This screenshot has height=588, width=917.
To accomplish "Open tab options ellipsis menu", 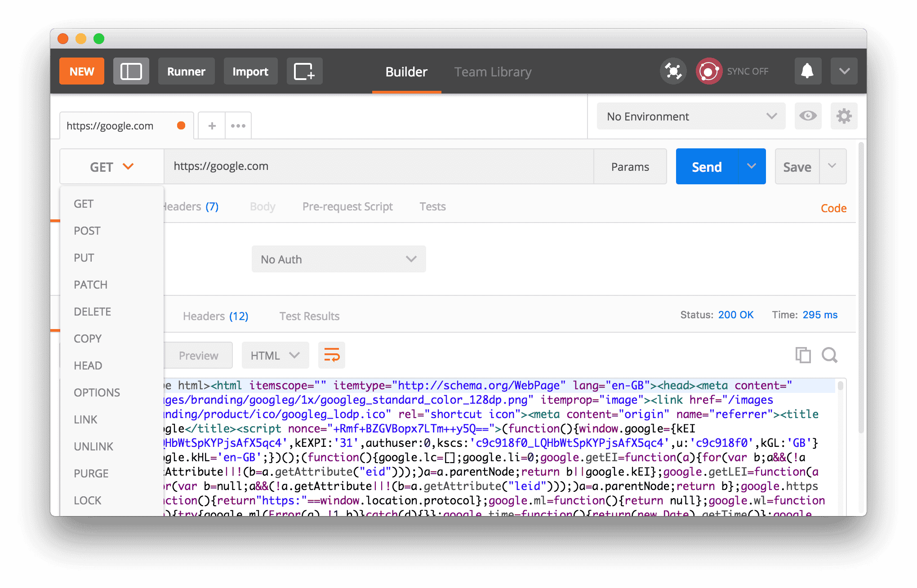I will (238, 126).
